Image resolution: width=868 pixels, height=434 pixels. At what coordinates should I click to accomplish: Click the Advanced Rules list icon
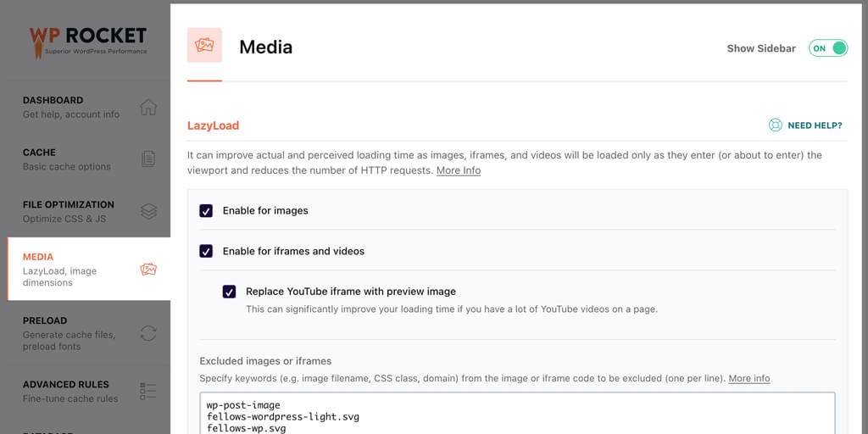(148, 392)
